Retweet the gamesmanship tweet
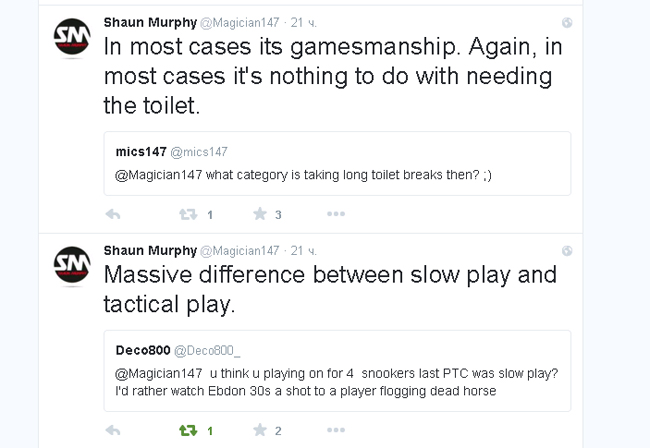The image size is (650, 448). (187, 214)
